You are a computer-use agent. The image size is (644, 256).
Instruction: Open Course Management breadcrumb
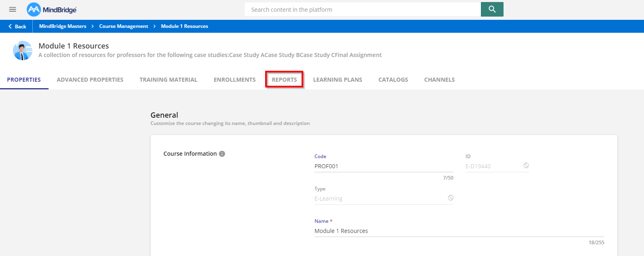(x=123, y=26)
